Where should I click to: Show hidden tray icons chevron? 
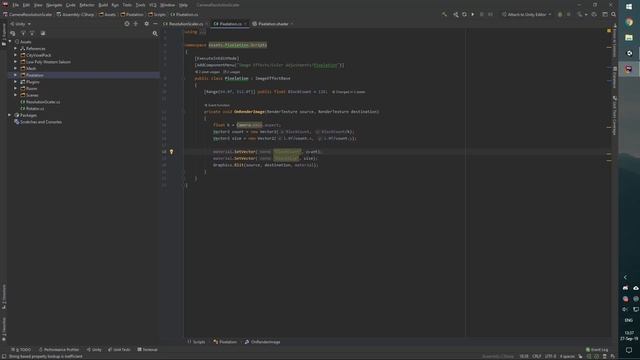[625, 278]
